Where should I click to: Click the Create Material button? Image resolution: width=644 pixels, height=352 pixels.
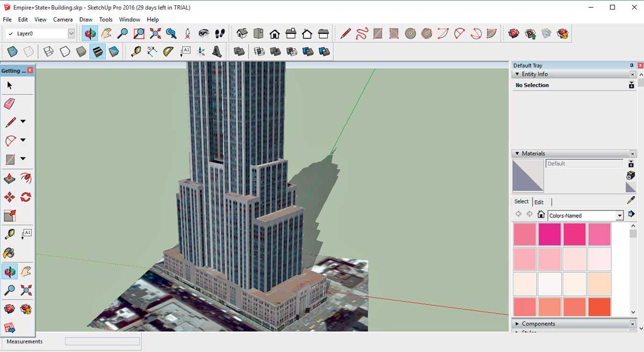[631, 175]
